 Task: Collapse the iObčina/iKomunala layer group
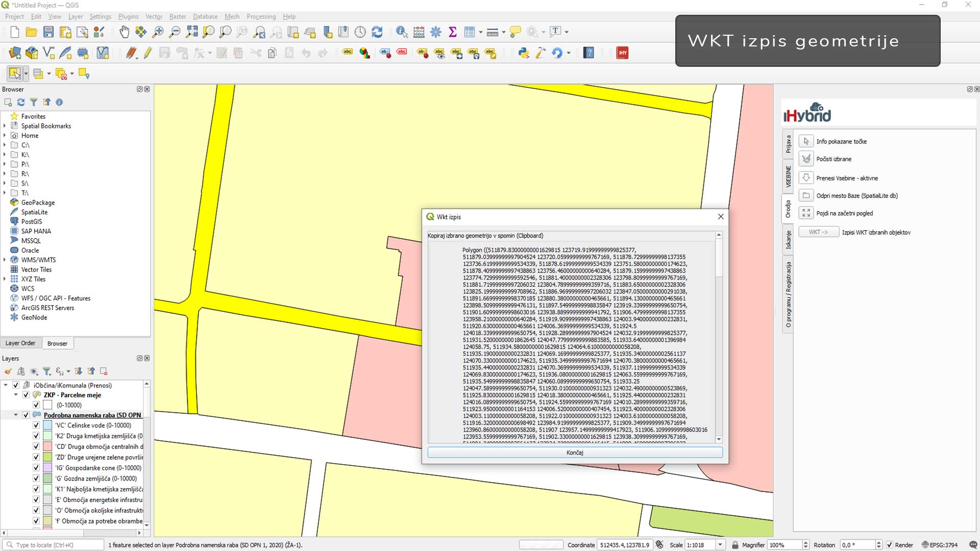click(x=6, y=385)
